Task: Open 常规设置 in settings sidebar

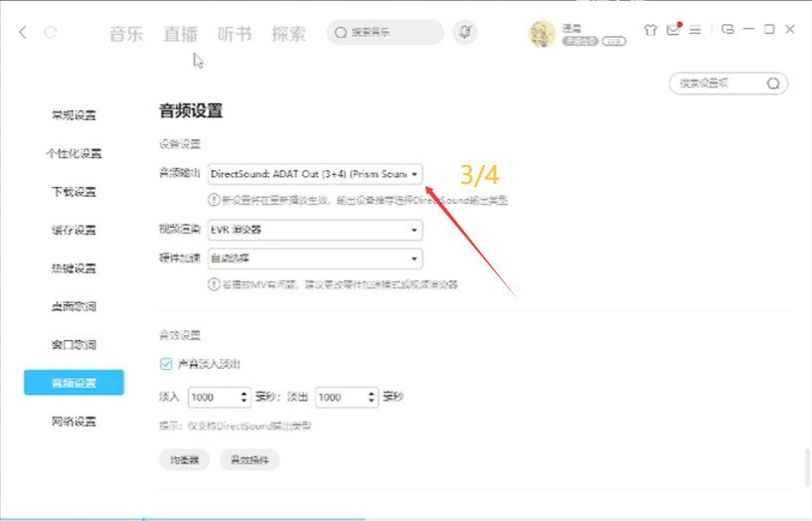Action: [x=74, y=115]
